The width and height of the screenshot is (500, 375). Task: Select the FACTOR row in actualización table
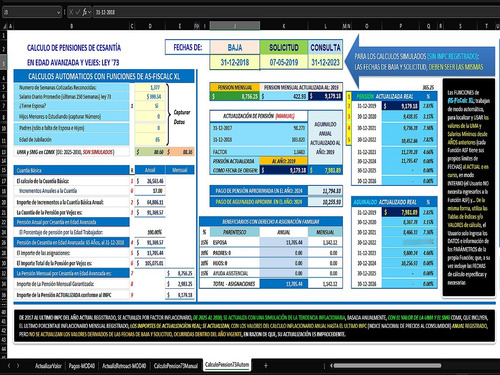259,152
